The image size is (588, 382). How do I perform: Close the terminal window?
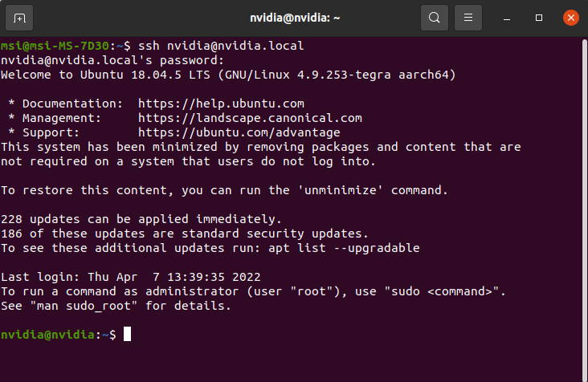[x=571, y=18]
